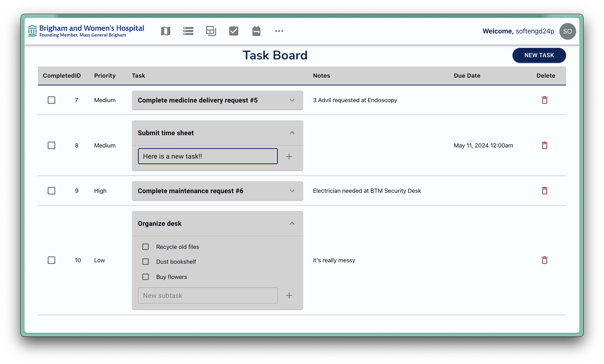Click the Brigham and Women's Hospital logo
This screenshot has width=604, height=364.
(x=86, y=31)
